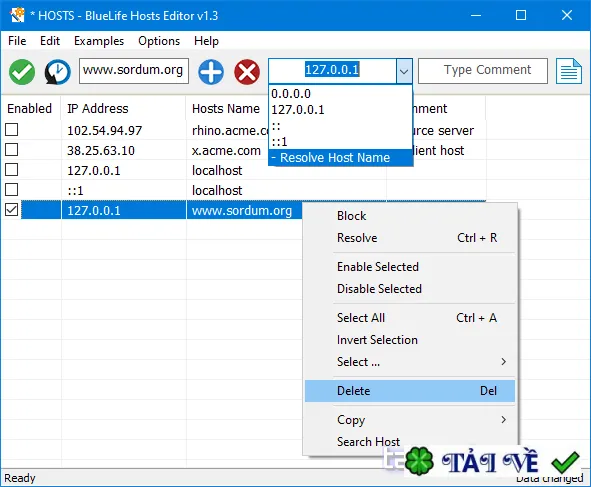The image size is (591, 487).
Task: Click the green clover watermark icon
Action: pos(419,461)
